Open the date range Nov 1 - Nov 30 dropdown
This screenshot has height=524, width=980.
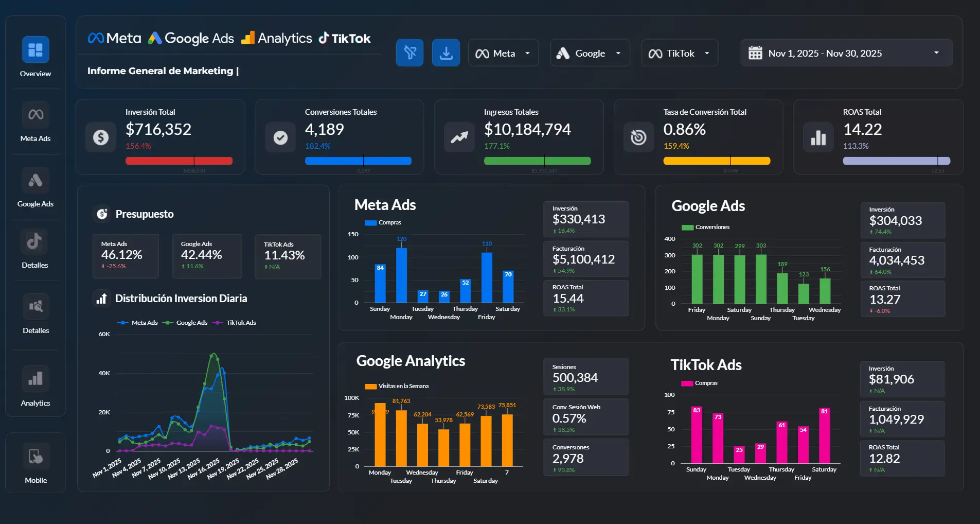click(846, 53)
